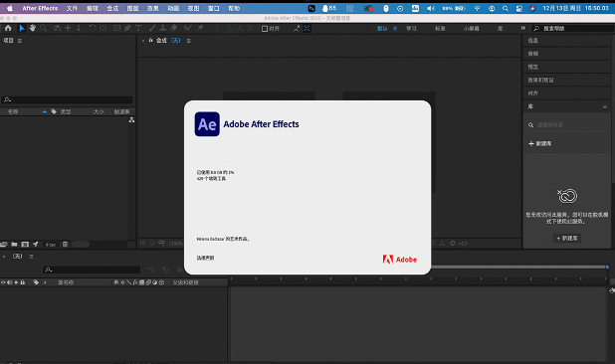Toggle the 3D layer switch column icon
615x364 pixels.
point(161,282)
